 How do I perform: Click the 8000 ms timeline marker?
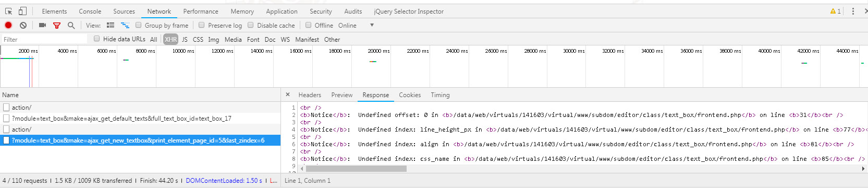pyautogui.click(x=145, y=51)
